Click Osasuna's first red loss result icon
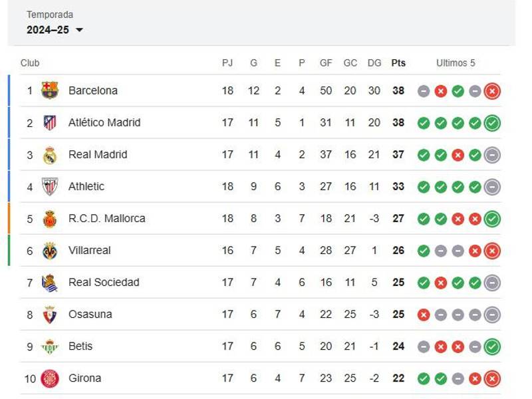 coord(424,314)
